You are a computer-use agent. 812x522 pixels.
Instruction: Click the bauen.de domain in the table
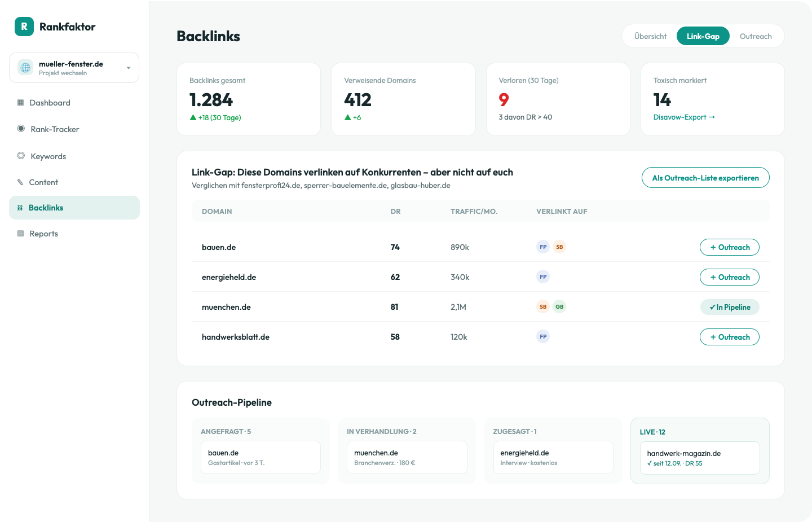click(x=219, y=247)
